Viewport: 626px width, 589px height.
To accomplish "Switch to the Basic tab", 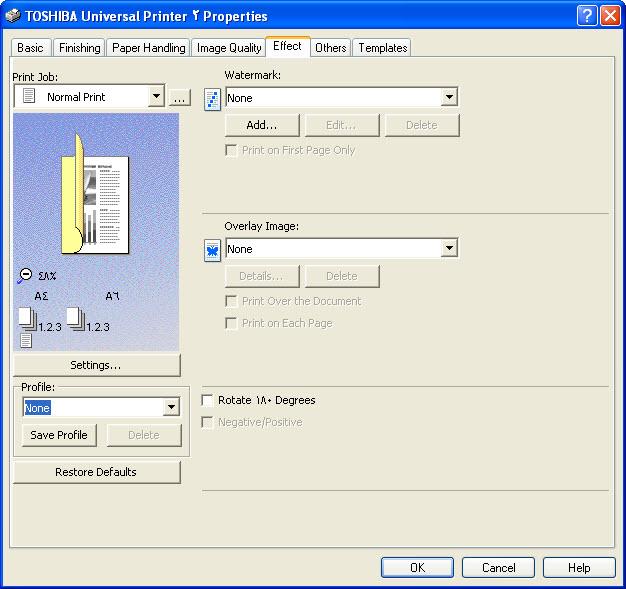I will (30, 48).
